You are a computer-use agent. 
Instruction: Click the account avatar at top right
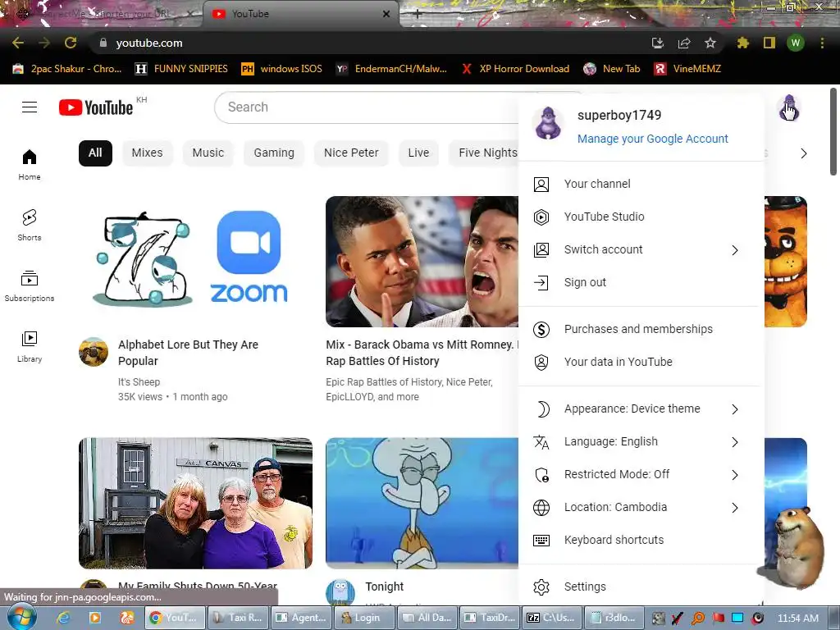(788, 107)
